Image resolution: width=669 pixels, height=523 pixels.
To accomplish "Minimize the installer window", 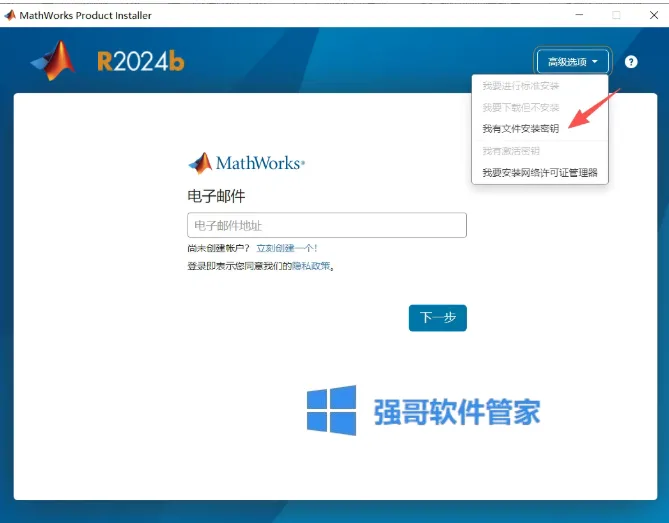I will pyautogui.click(x=579, y=15).
